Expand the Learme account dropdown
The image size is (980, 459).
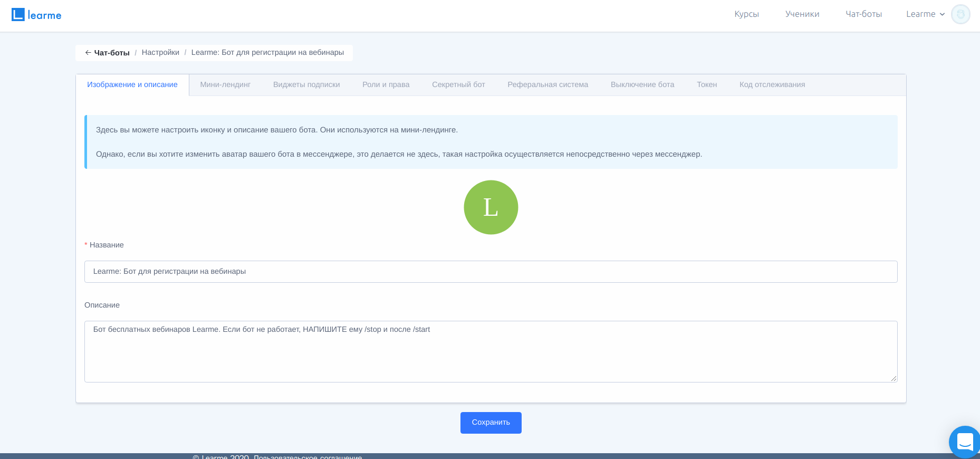click(925, 14)
